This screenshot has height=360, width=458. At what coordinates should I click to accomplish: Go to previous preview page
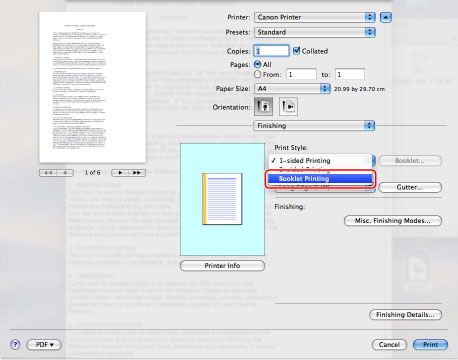pyautogui.click(x=65, y=173)
